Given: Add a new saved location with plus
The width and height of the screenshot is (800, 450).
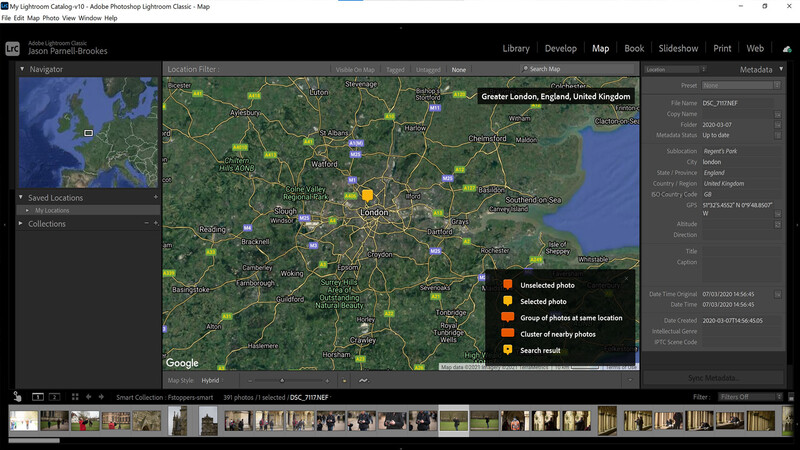Looking at the screenshot, I should pos(156,197).
